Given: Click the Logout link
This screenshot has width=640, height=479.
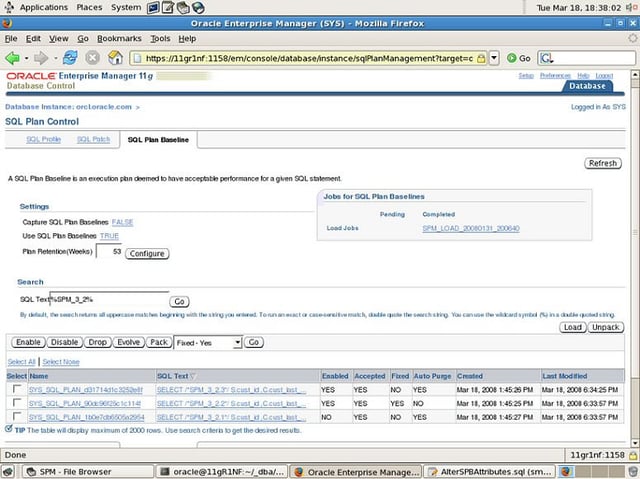Looking at the screenshot, I should [604, 76].
